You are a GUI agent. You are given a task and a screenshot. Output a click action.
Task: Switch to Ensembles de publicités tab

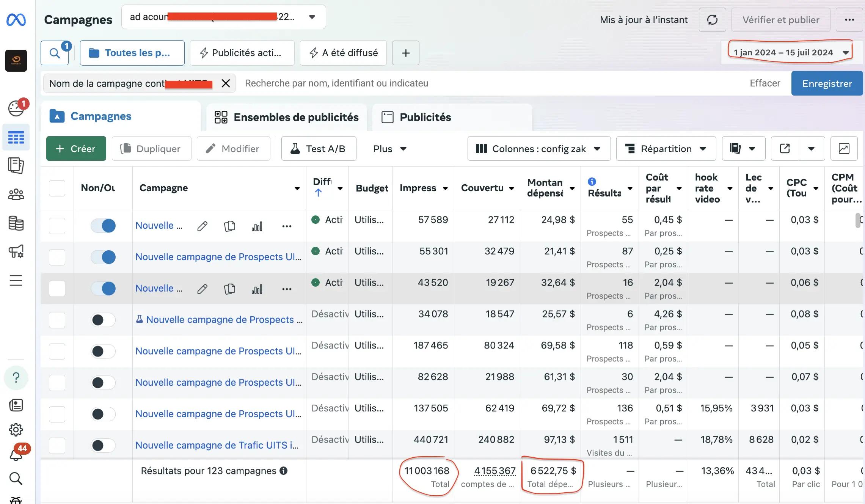point(287,117)
